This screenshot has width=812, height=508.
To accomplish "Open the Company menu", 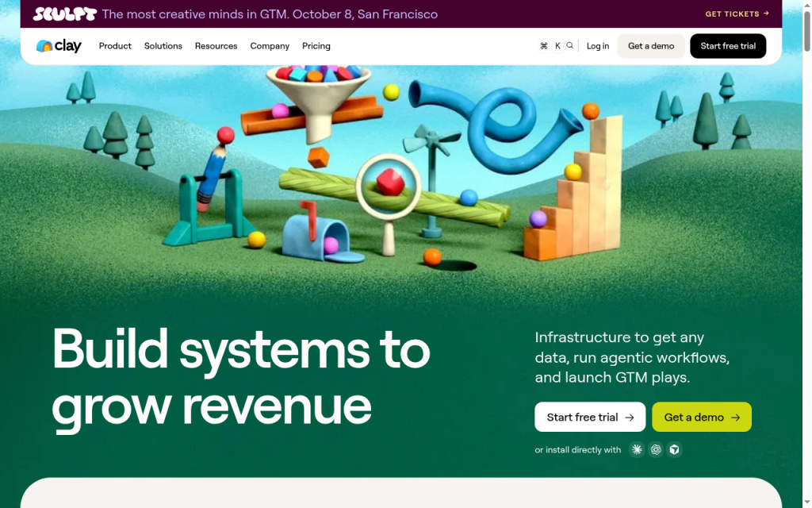I will coord(270,46).
